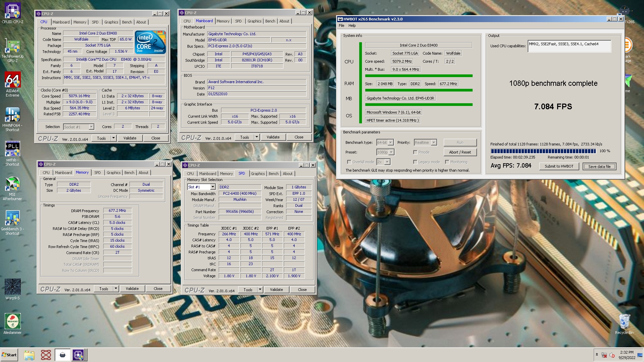The image size is (644, 362).
Task: Click the Tools button in the CPU-Z Memory window
Action: [104, 289]
